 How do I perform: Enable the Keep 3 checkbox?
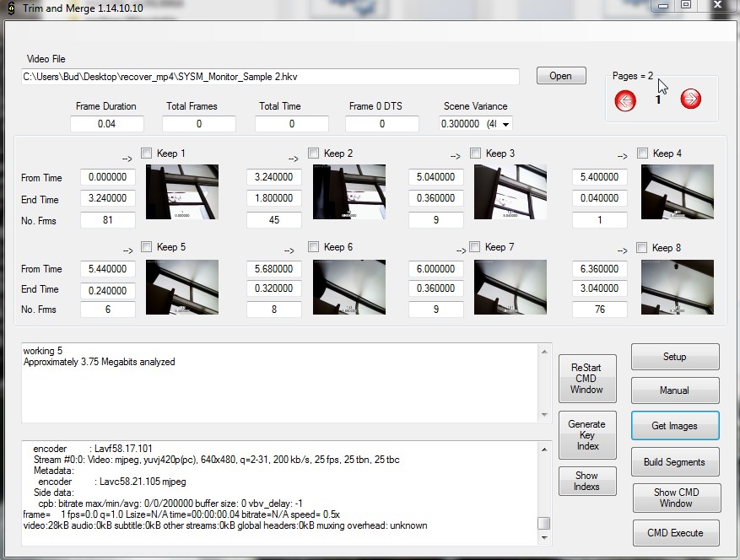[475, 153]
